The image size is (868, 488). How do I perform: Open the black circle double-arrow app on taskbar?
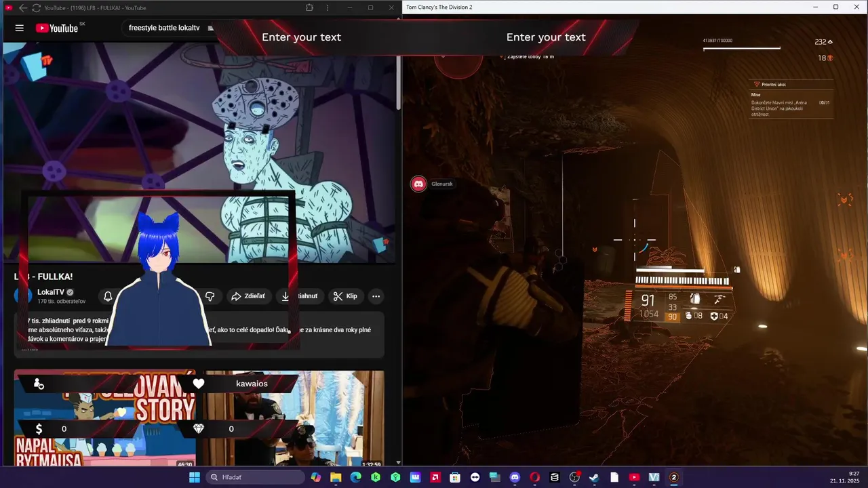coord(475,477)
